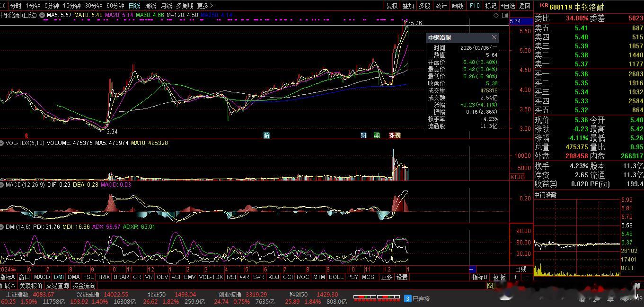Click the 标记 mark button
The image size is (644, 307).
pyautogui.click(x=491, y=6)
